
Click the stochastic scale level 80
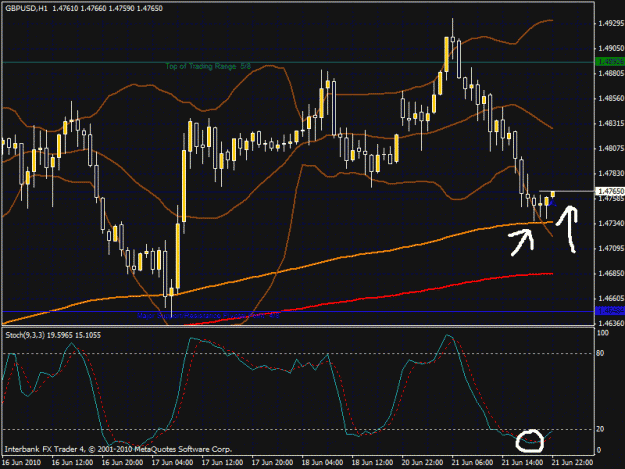tap(601, 353)
